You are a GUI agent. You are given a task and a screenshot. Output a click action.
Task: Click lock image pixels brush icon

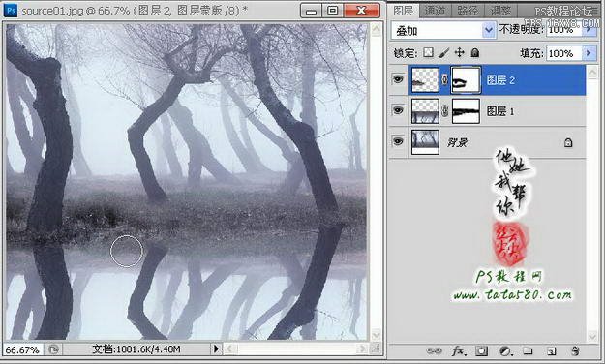pyautogui.click(x=444, y=52)
